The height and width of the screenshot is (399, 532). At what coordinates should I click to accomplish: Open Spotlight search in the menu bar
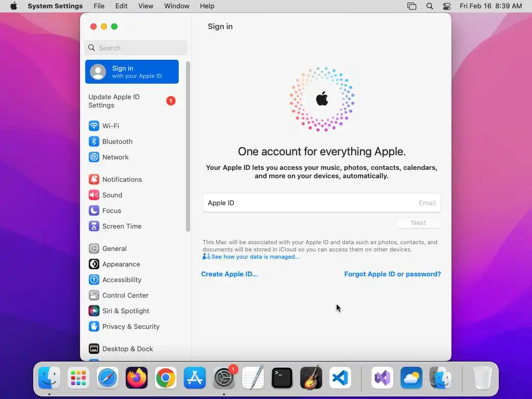point(430,6)
